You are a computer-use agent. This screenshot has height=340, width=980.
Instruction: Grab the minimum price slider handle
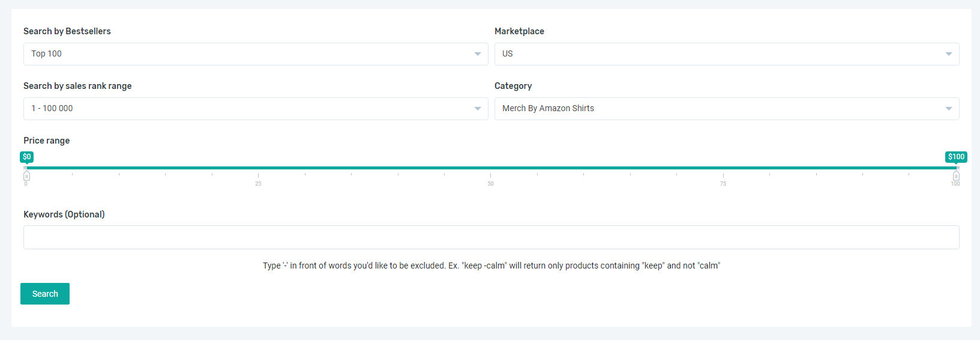tap(26, 176)
